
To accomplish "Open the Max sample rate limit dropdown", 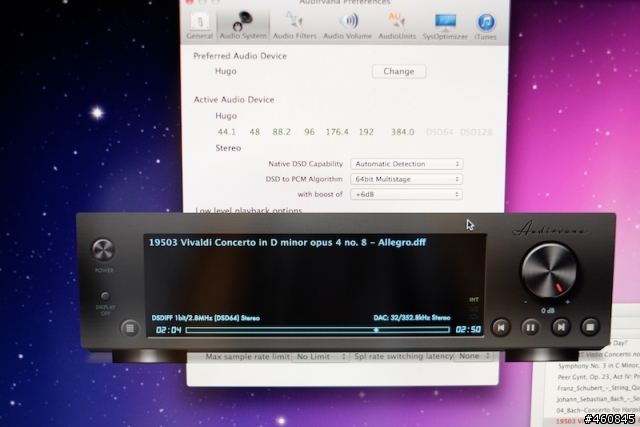I will tap(320, 356).
